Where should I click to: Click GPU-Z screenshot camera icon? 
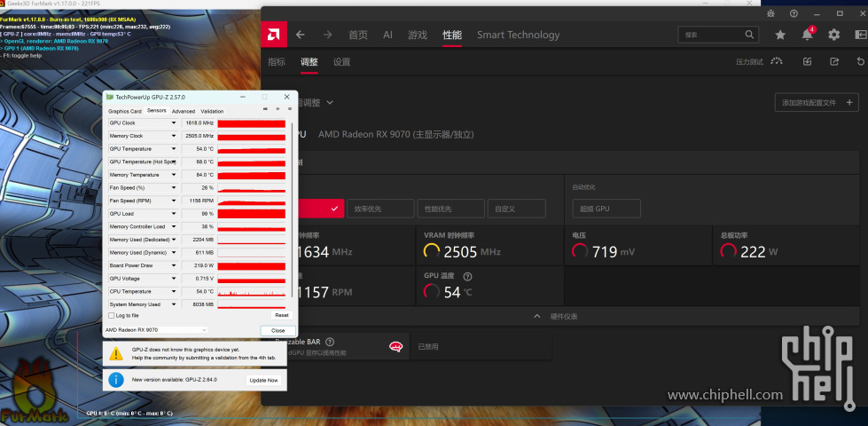tap(265, 109)
